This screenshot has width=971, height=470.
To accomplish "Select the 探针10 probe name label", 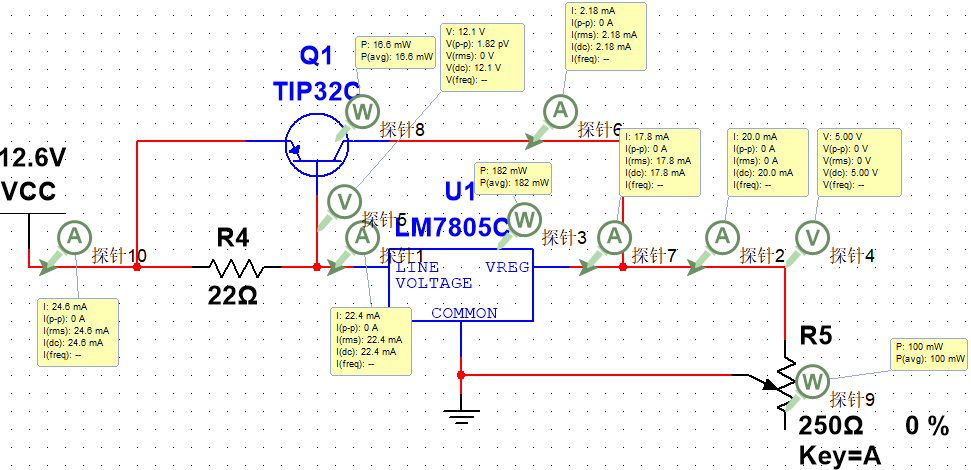I will coord(120,255).
